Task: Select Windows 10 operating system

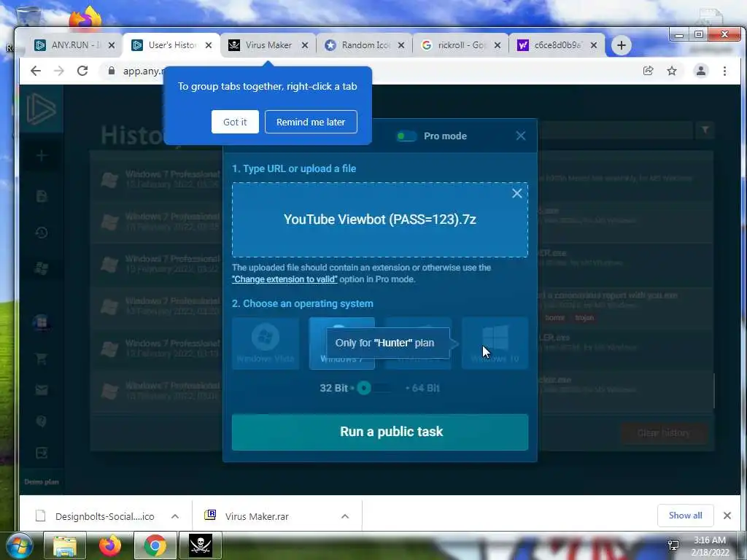Action: [495, 343]
